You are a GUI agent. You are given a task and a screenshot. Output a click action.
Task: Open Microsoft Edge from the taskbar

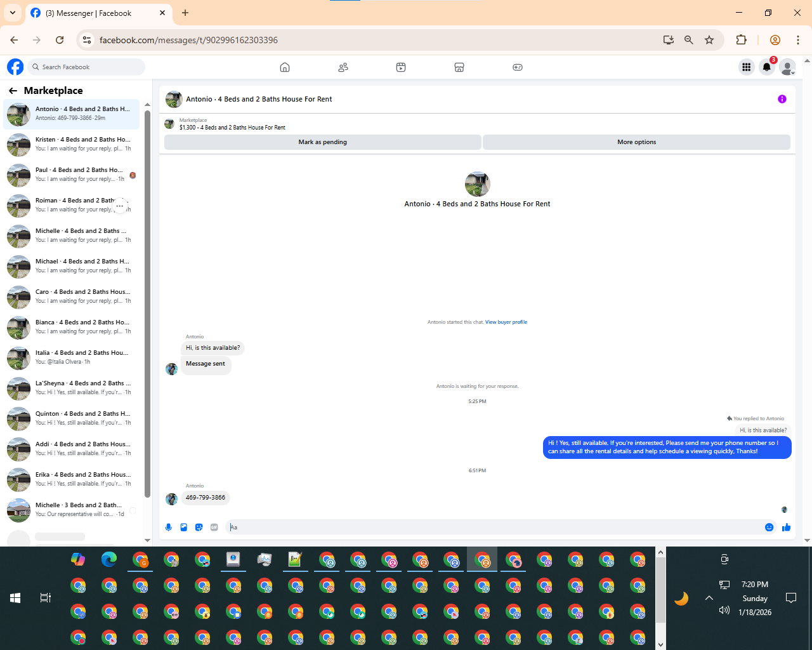[109, 559]
